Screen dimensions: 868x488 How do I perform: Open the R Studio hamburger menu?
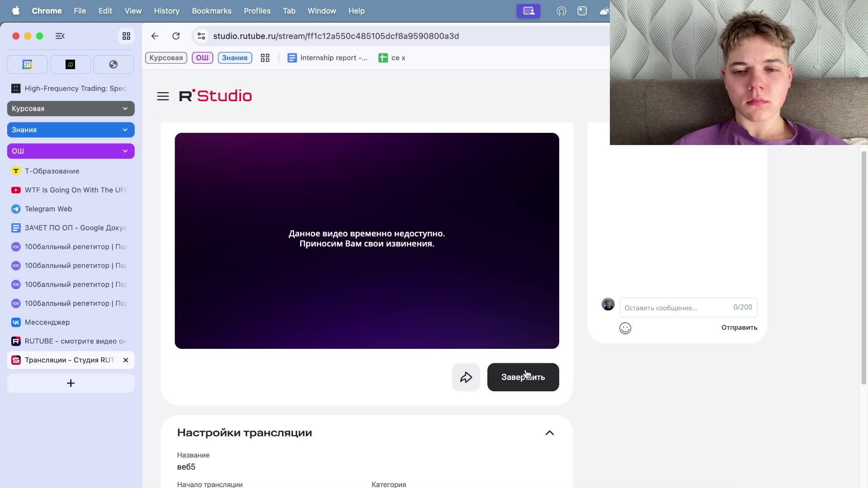coord(163,96)
